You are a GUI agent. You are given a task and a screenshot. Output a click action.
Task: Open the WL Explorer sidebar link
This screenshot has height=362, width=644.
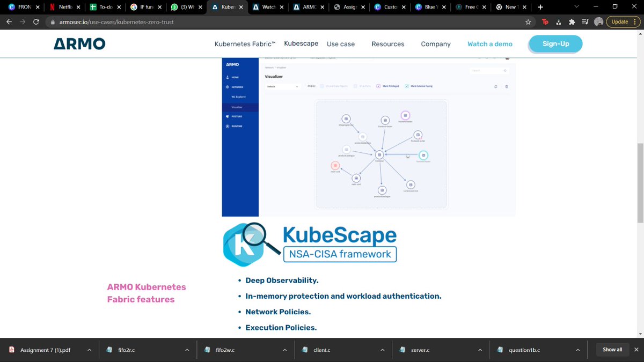[x=238, y=97]
